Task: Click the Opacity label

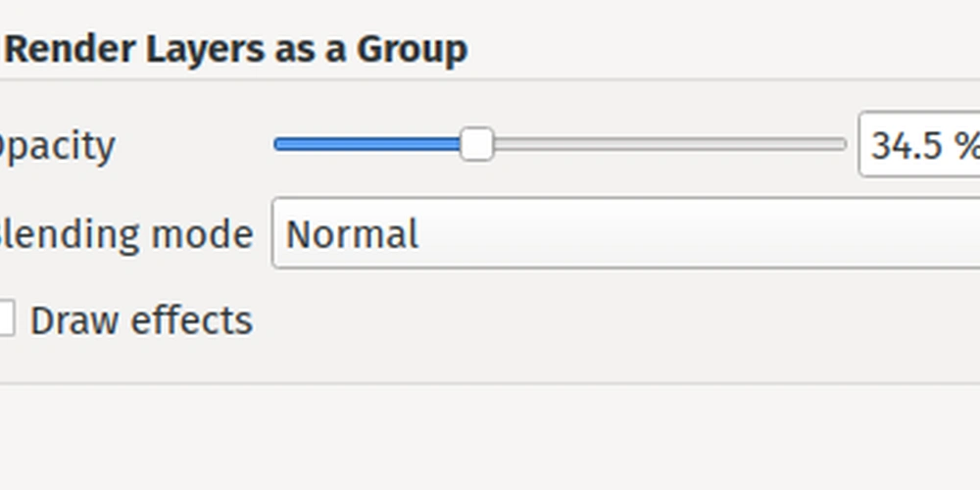Action: click(58, 146)
